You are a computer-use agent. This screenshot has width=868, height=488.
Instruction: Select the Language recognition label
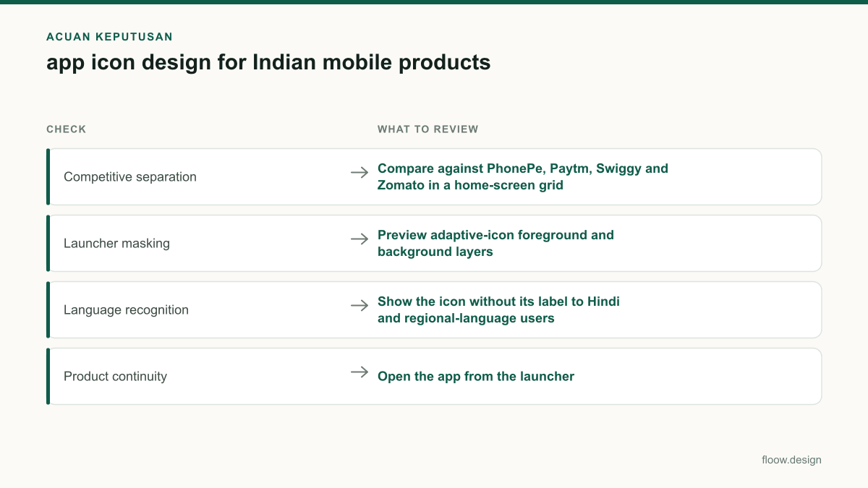(x=126, y=309)
